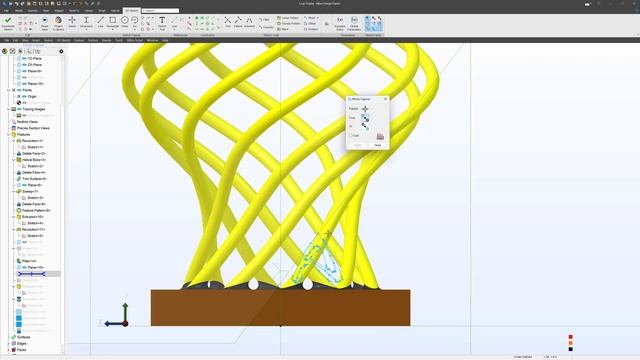The image size is (640, 360).
Task: Activate the Select tool in the ribbon
Action: tap(72, 22)
